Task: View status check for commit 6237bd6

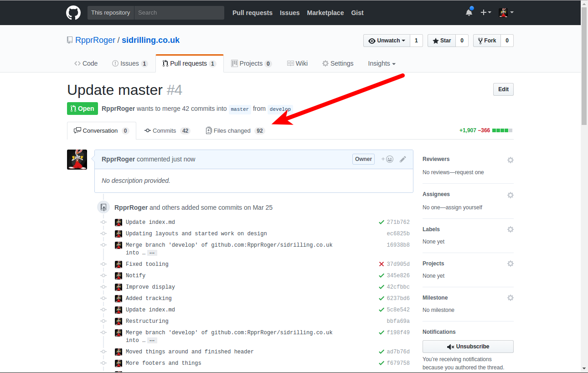Action: (382, 298)
